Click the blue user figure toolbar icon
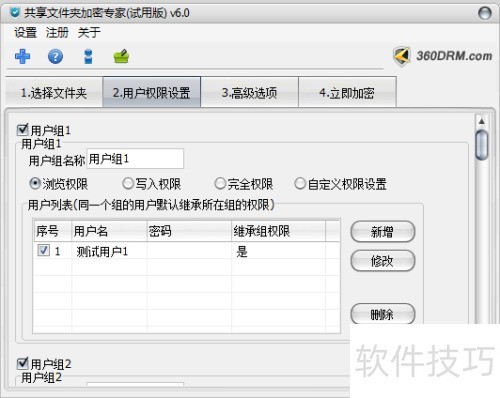Screen dimensions: 500x398 [x=88, y=56]
